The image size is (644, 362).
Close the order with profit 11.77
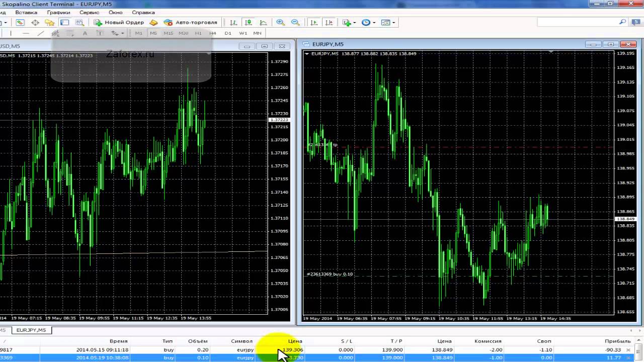pos(628,357)
